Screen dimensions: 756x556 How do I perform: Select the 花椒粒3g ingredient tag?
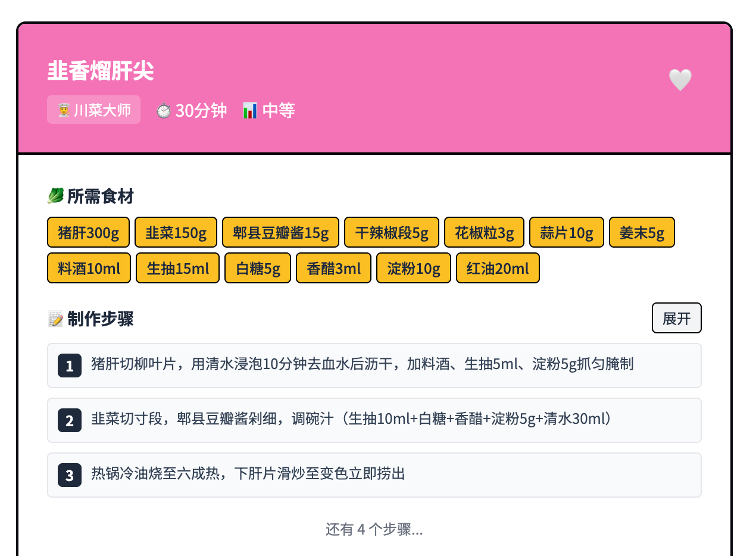[x=484, y=232]
